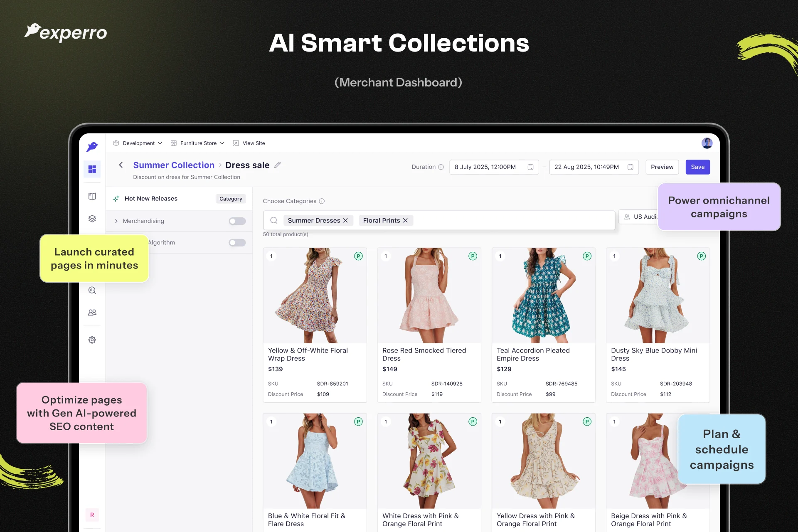Click the Summer Collection breadcrumb link

(x=174, y=165)
